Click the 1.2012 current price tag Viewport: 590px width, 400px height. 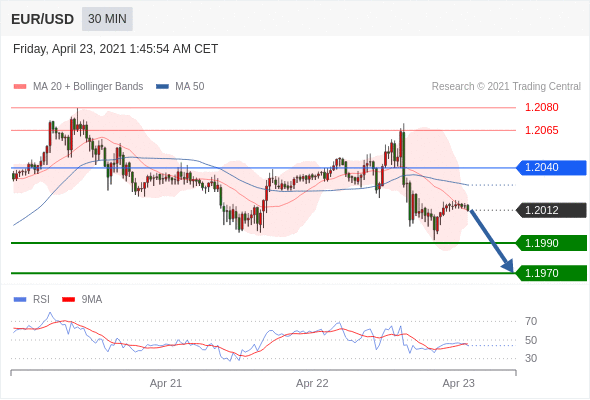[x=551, y=210]
